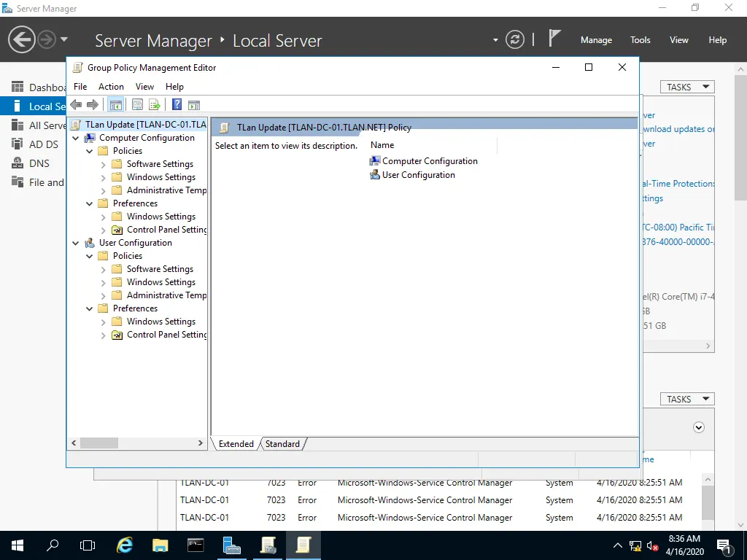
Task: Open the File menu in Group Policy editor
Action: click(80, 87)
